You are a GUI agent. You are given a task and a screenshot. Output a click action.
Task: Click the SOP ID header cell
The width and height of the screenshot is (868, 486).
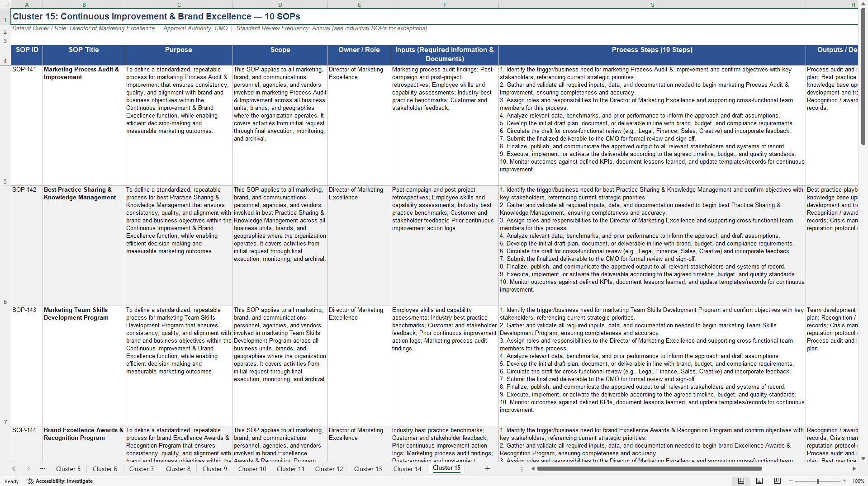pyautogui.click(x=27, y=55)
